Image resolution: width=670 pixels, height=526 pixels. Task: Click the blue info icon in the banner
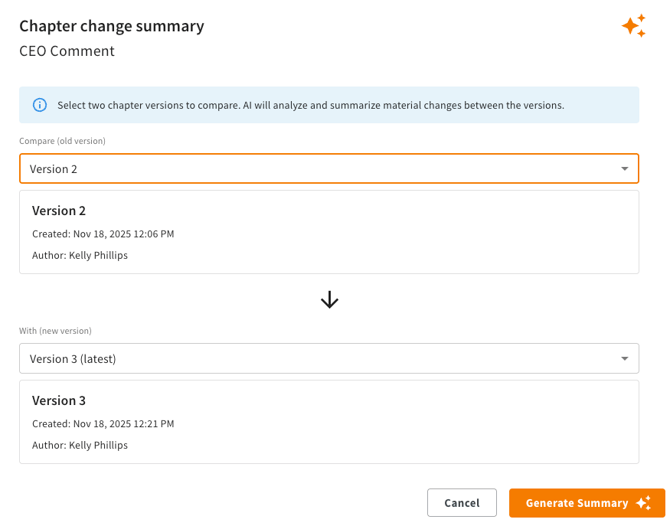pyautogui.click(x=40, y=105)
